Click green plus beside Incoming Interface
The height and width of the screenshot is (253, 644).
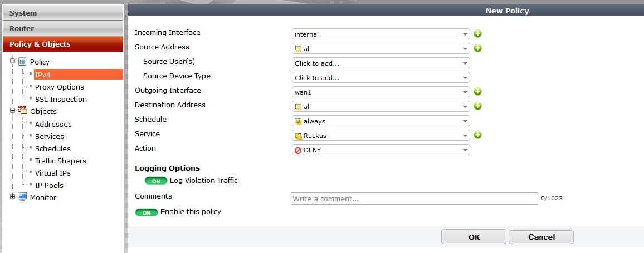click(477, 34)
